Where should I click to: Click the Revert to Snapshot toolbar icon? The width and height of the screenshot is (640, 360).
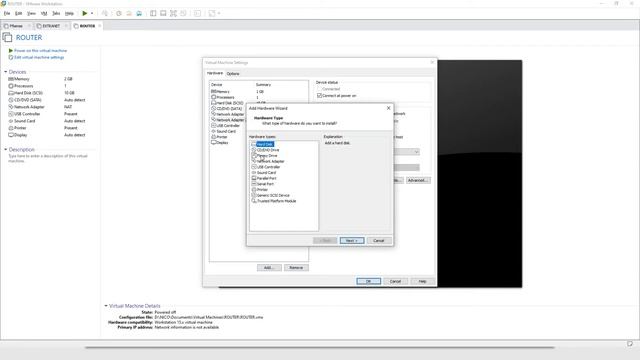[x=129, y=13]
